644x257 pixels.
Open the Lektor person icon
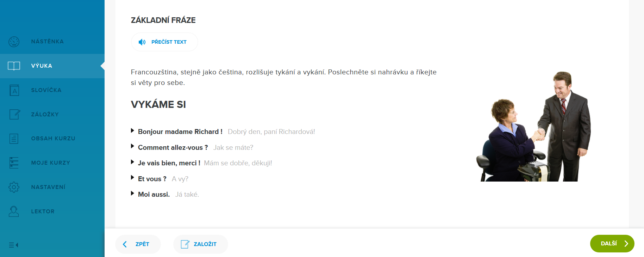(x=14, y=211)
